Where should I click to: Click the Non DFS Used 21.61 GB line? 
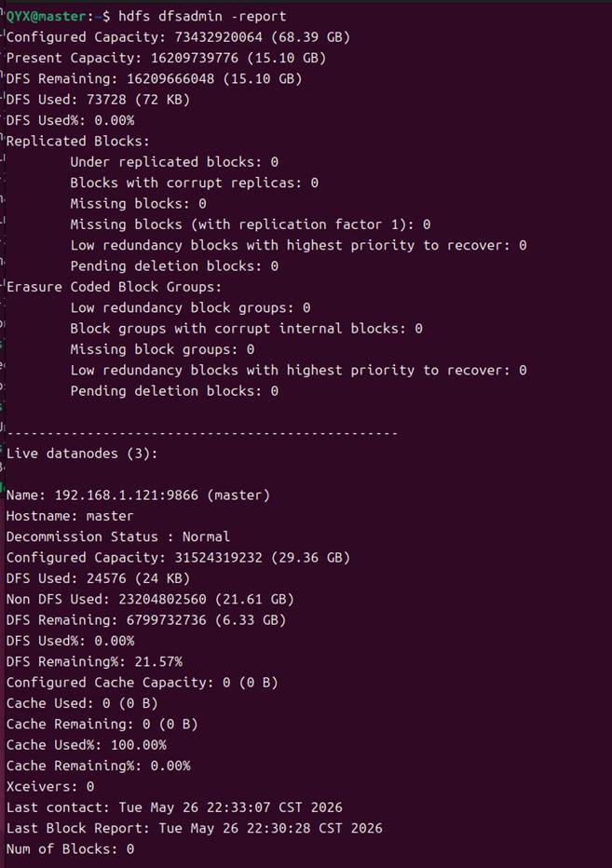(150, 599)
